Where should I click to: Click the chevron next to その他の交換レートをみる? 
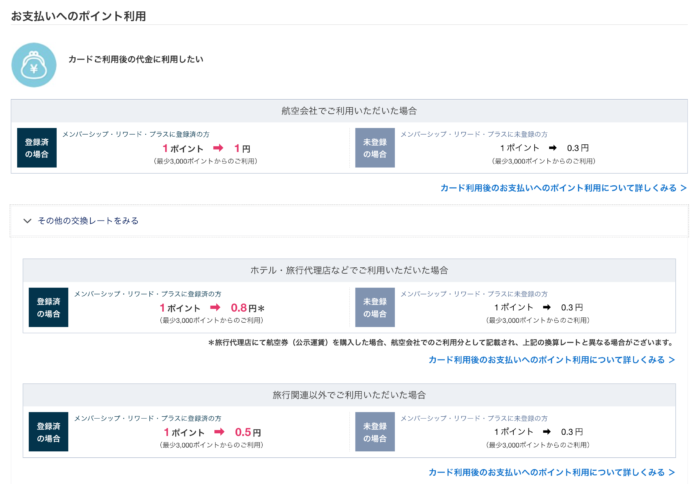tap(27, 221)
